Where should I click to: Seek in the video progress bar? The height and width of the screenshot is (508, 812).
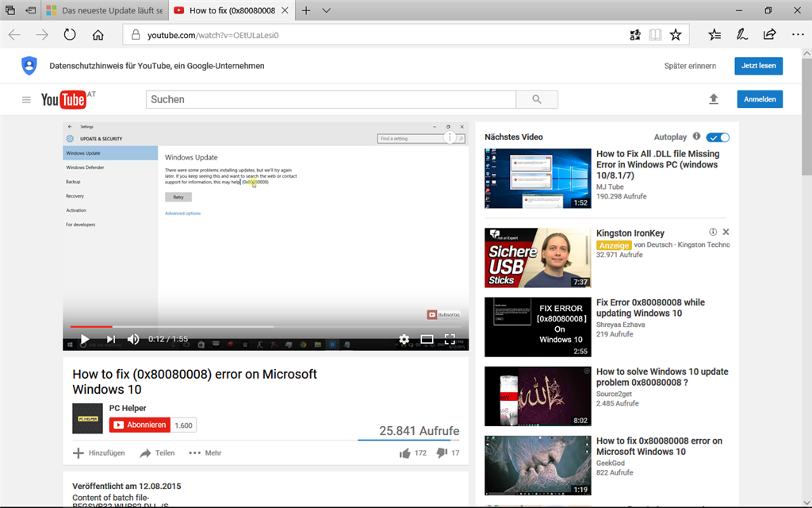(x=266, y=326)
